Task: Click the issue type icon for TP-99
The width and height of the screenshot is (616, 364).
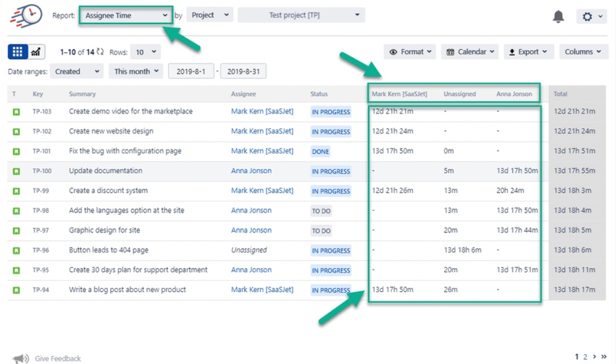Action: coord(16,192)
